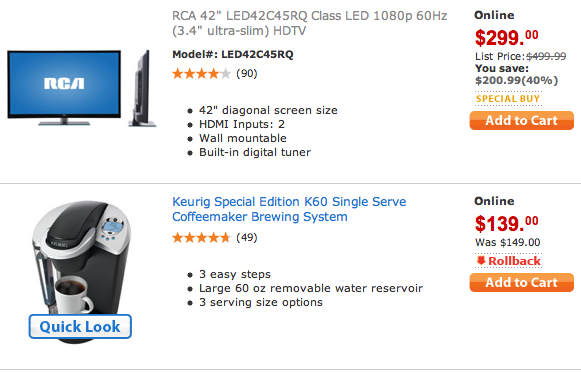Click the Keurig five-star rating

[x=202, y=238]
